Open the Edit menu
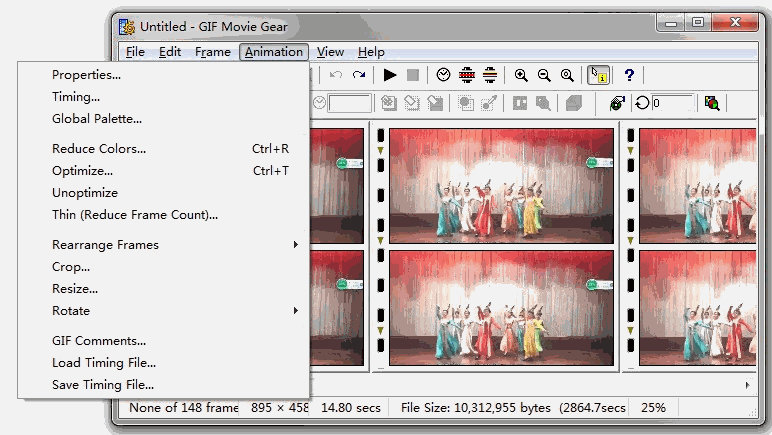The image size is (772, 435). coord(170,52)
